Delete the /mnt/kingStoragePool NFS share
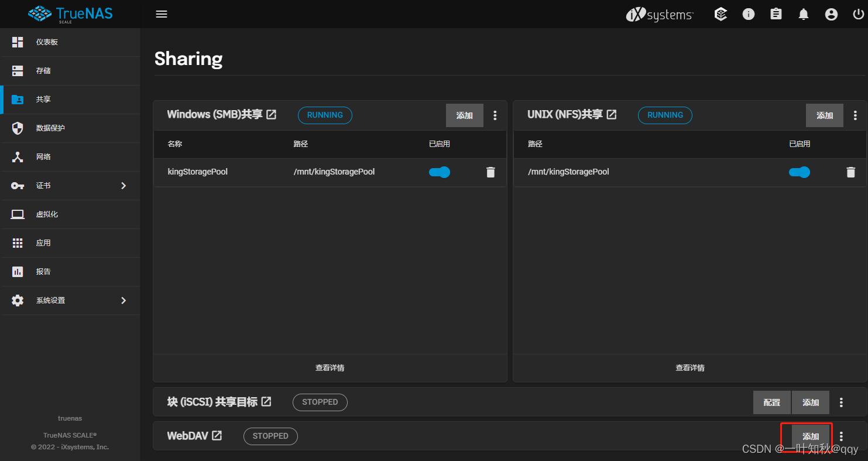The height and width of the screenshot is (461, 868). (850, 172)
